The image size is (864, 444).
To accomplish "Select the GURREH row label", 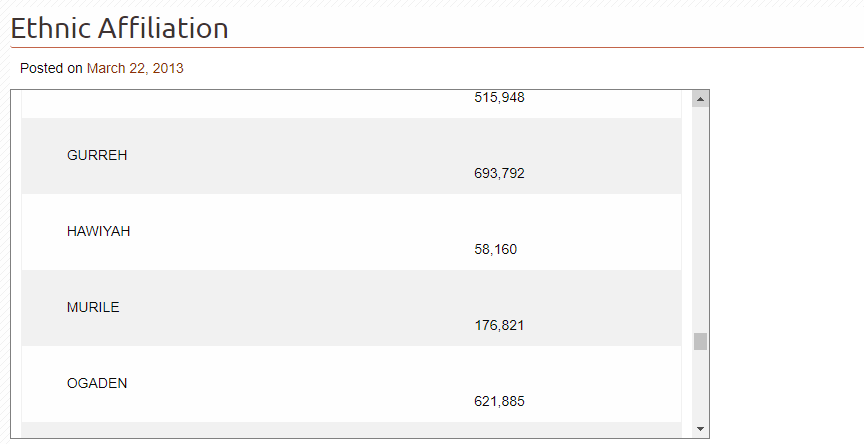I will (x=97, y=155).
